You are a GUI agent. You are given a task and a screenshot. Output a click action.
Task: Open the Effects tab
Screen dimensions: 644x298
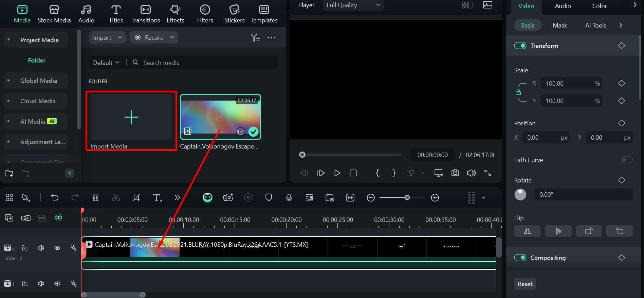pos(175,14)
